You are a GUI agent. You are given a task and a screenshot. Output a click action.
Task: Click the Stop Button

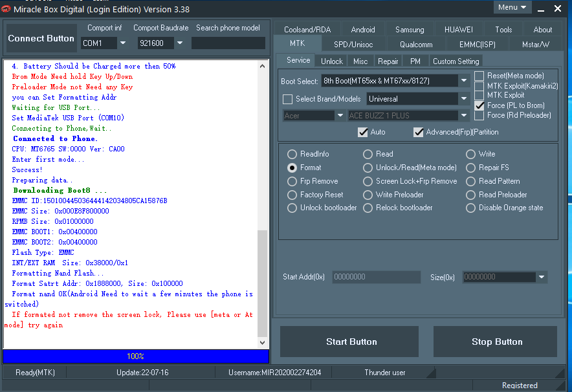tap(495, 342)
